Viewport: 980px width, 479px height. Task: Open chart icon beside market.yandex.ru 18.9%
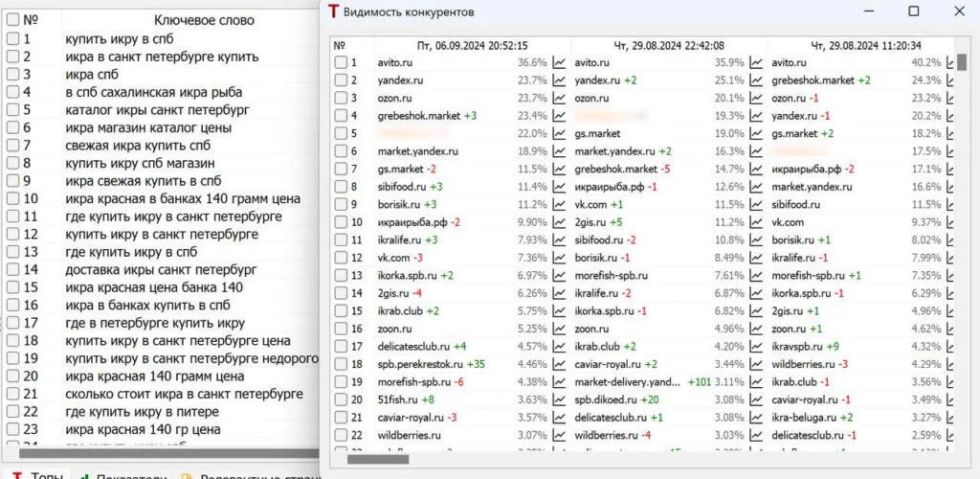pyautogui.click(x=559, y=151)
